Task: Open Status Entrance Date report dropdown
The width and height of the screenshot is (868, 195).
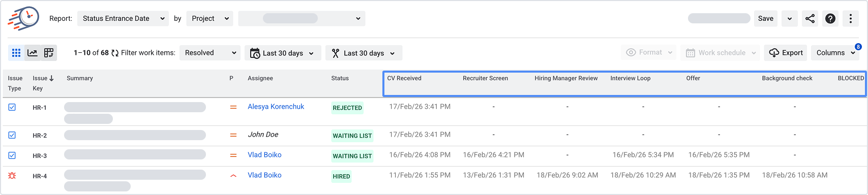Action: pos(123,19)
